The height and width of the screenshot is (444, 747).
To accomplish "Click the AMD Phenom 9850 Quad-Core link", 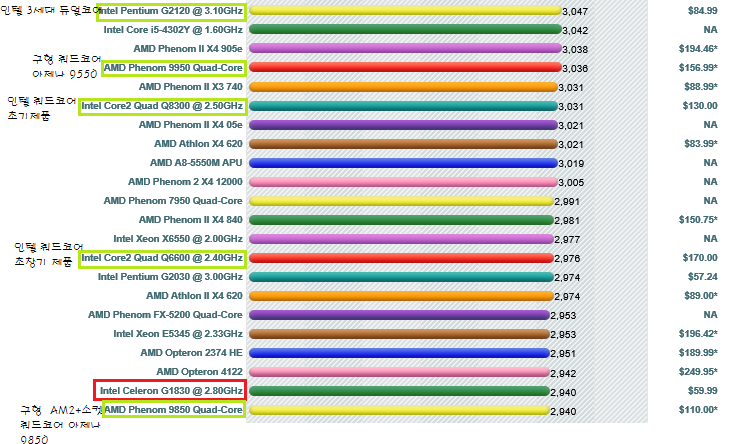I will (x=173, y=410).
